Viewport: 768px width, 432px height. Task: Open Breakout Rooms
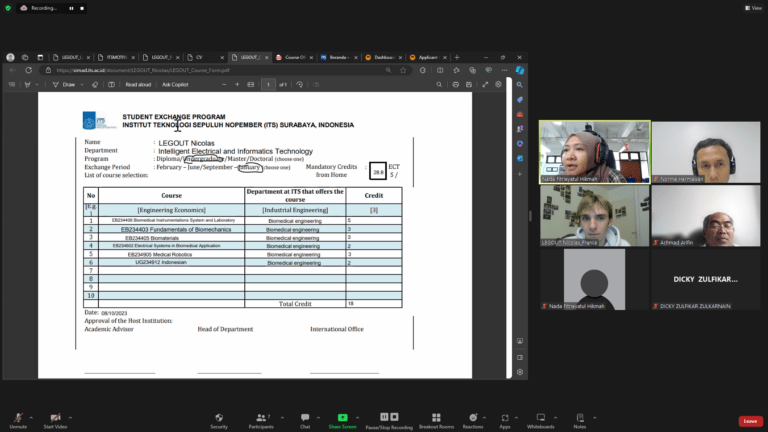pos(435,417)
